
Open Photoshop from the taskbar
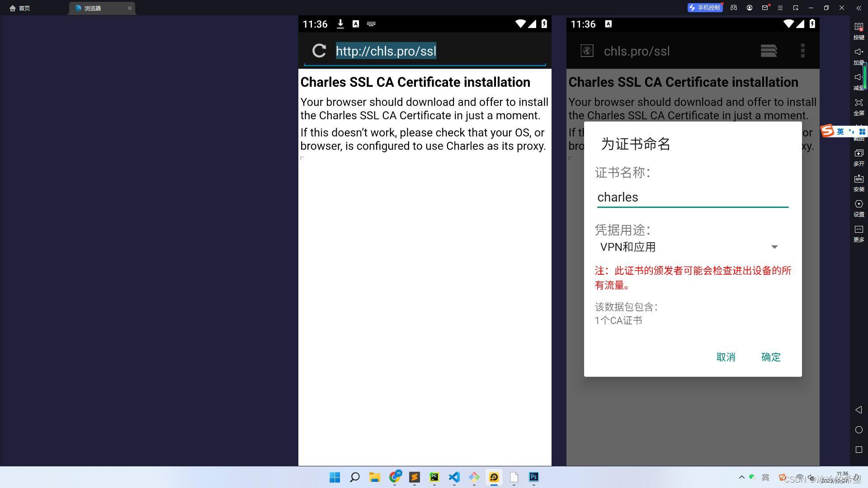coord(533,477)
